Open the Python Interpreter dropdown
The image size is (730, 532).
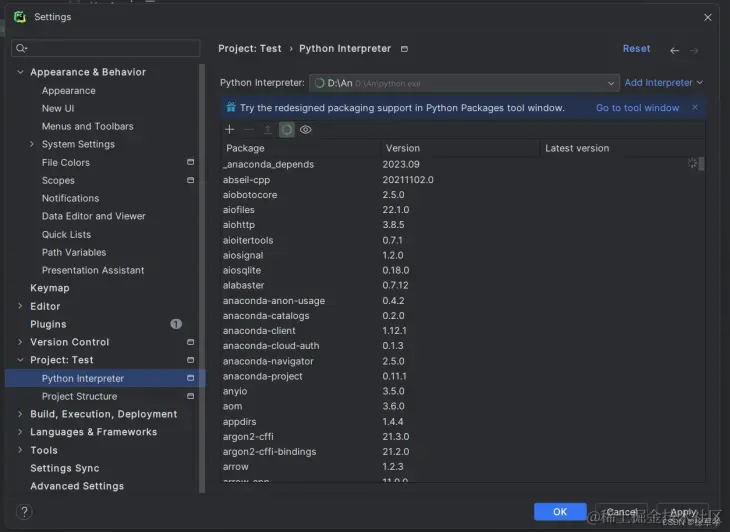click(x=464, y=83)
